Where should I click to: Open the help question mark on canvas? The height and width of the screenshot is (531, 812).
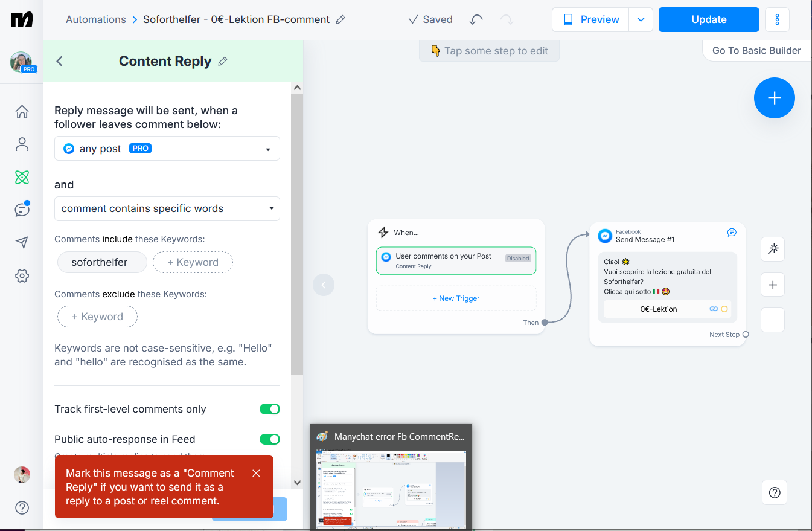point(775,492)
